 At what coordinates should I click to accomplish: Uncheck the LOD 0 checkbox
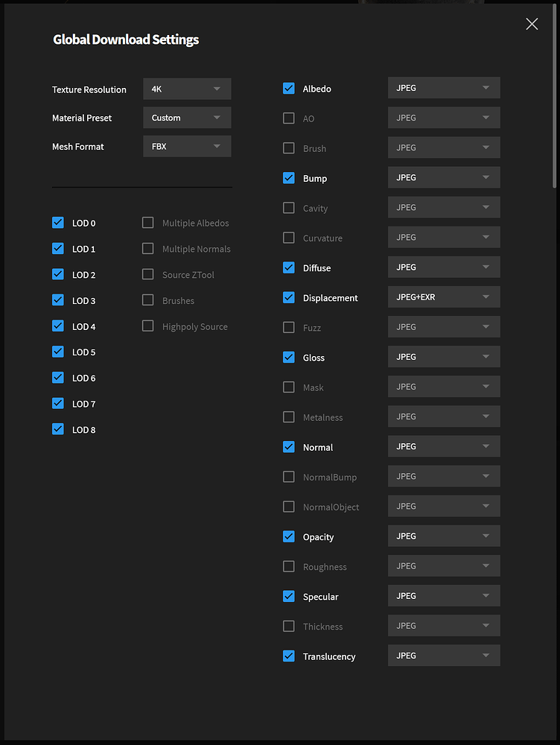58,223
